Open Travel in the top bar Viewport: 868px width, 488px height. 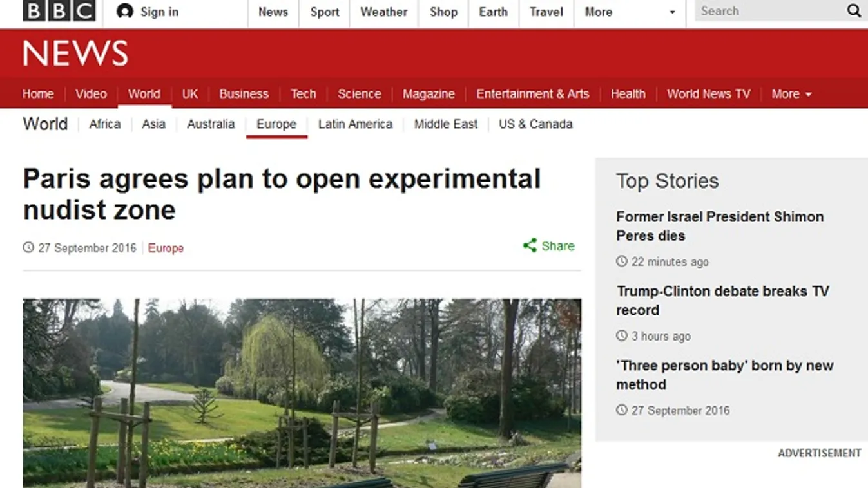click(546, 12)
